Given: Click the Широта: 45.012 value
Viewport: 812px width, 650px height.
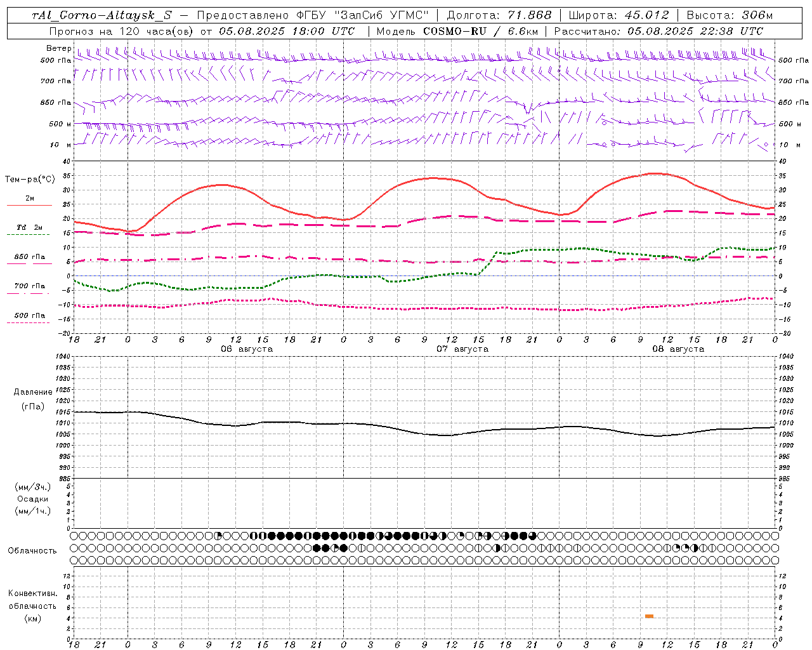Looking at the screenshot, I should (619, 15).
